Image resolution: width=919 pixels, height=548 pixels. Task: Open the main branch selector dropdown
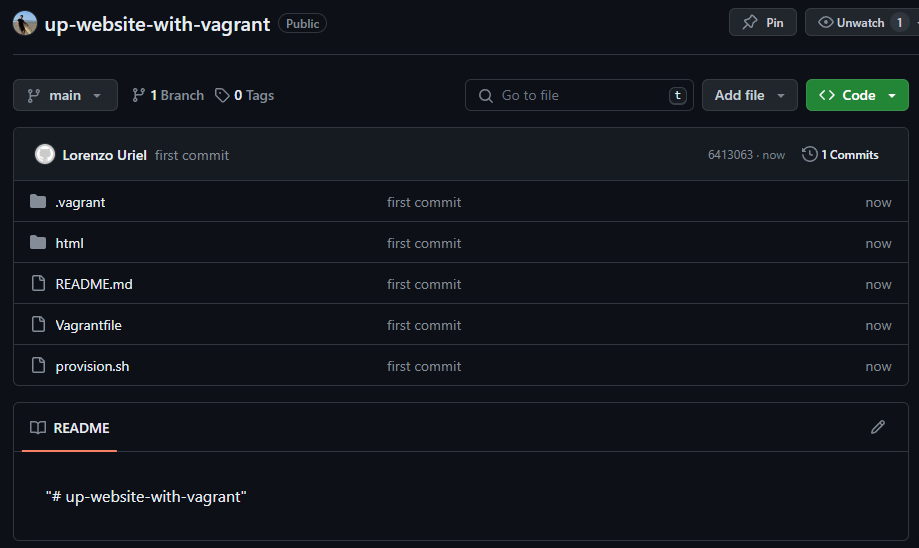tap(65, 95)
